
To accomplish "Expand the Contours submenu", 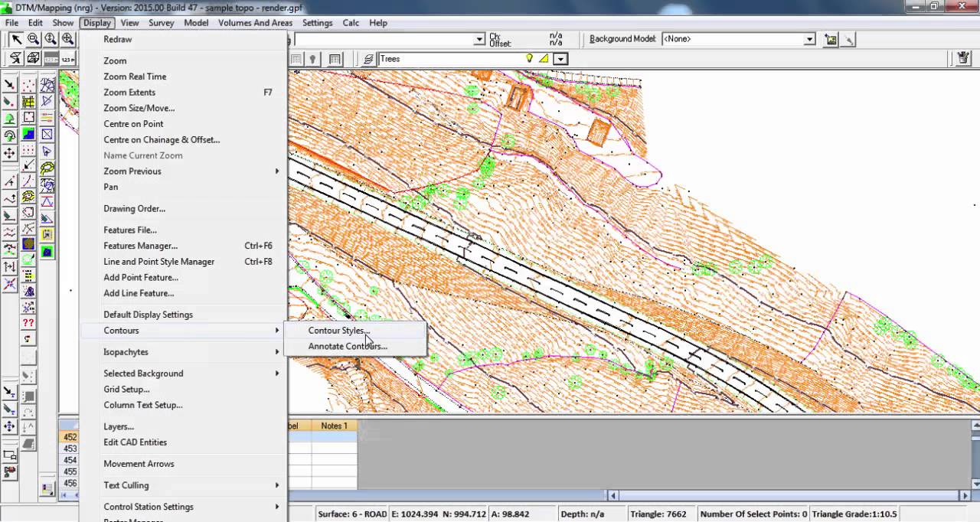I will coord(183,331).
